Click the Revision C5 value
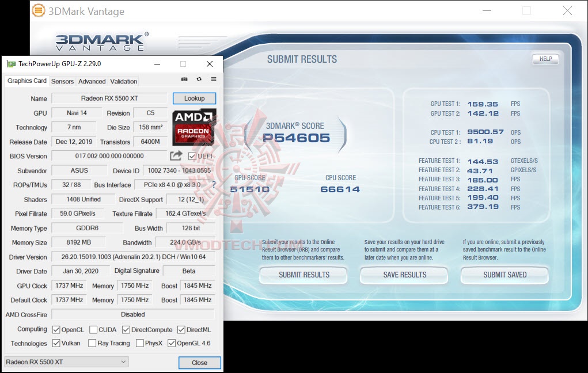This screenshot has height=373, width=588. (x=150, y=113)
